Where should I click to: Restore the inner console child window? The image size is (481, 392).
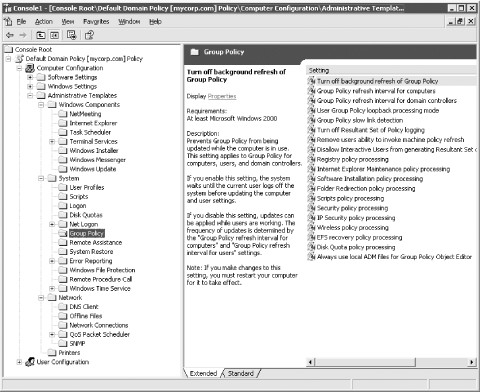tap(460, 22)
